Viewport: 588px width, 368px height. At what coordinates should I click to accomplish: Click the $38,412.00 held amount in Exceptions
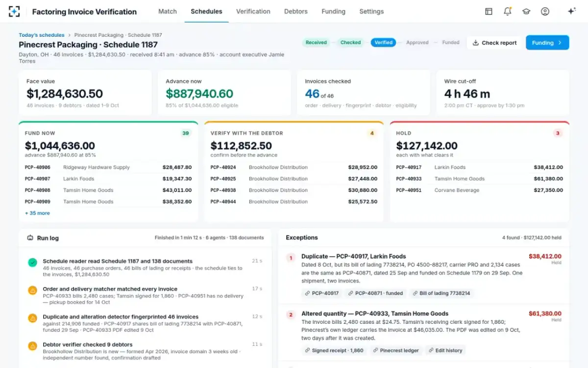[x=545, y=256]
